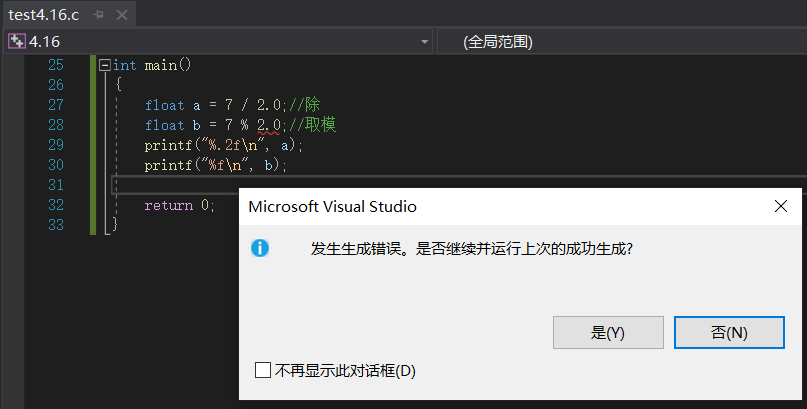Click the 4.16 project icon
This screenshot has height=409, width=807.
tap(17, 41)
